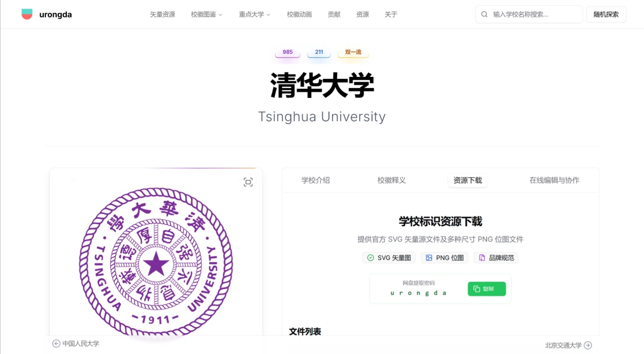
Task: Go to previous school 中国人民大学
Action: (x=76, y=343)
